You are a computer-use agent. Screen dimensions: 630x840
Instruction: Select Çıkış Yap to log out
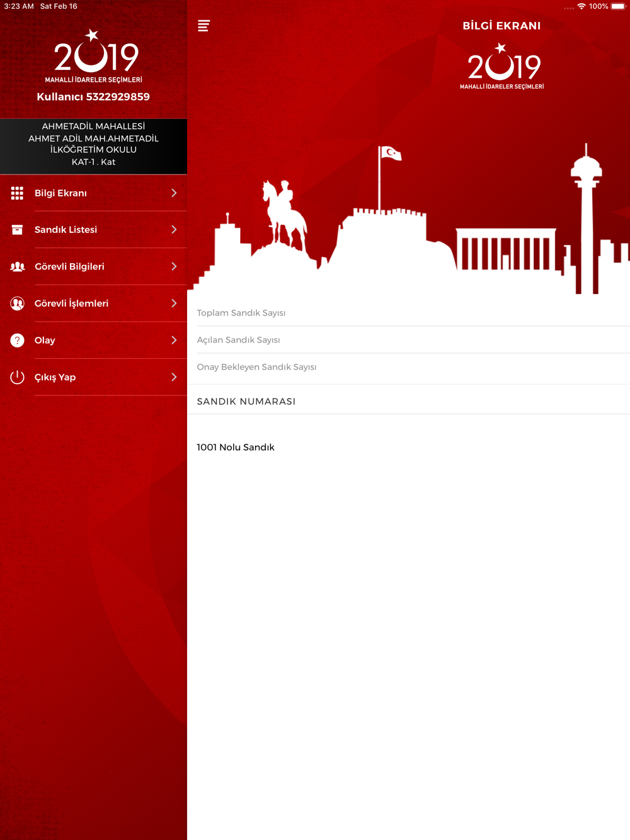(93, 377)
